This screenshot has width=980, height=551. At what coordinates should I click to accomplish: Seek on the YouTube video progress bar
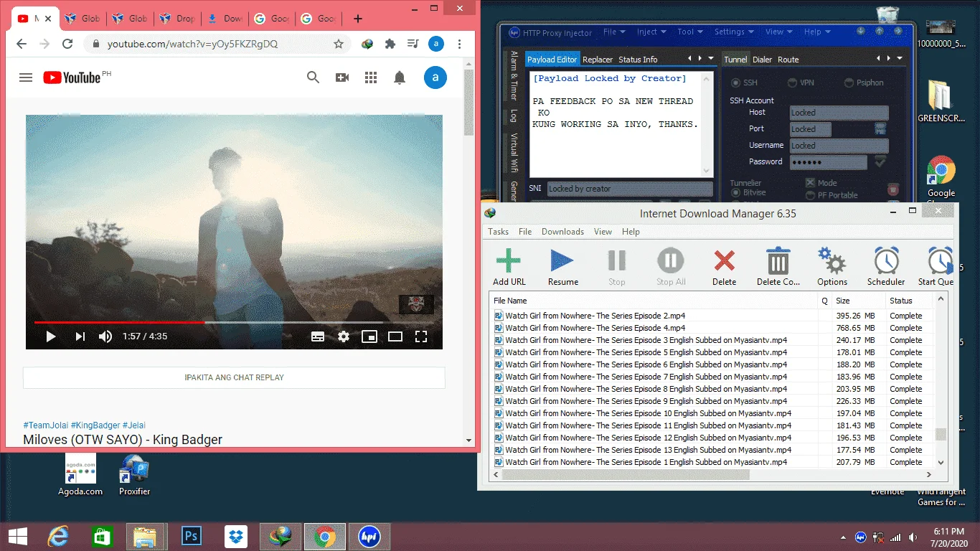click(x=234, y=322)
